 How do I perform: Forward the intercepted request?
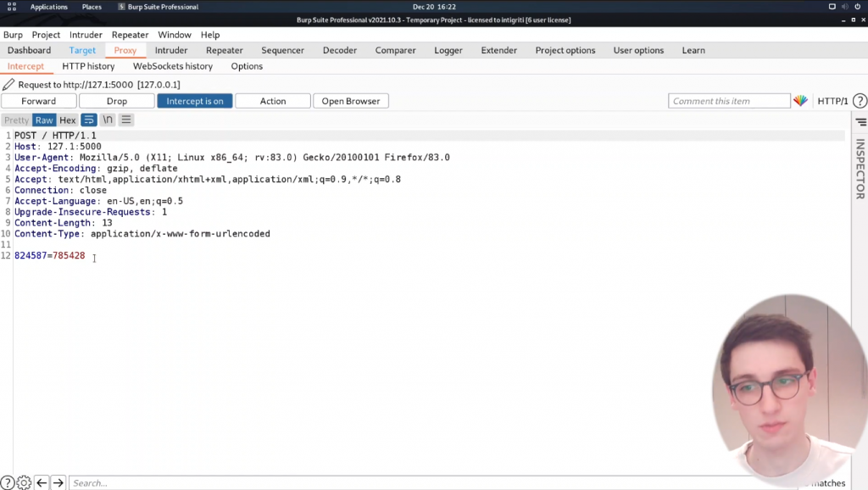tap(39, 101)
